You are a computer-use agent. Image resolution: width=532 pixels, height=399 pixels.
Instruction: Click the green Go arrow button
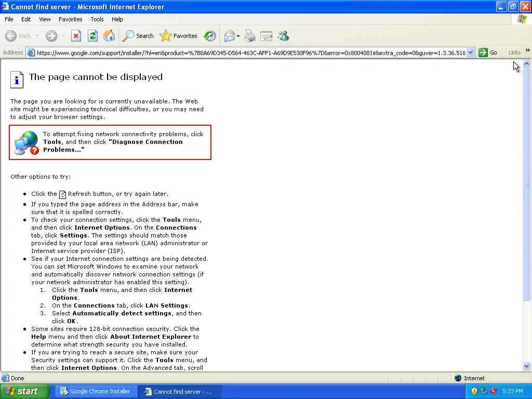point(483,52)
